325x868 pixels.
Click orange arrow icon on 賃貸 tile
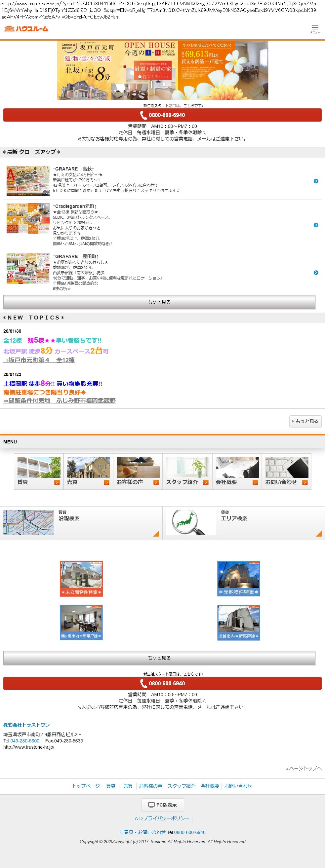(x=57, y=482)
